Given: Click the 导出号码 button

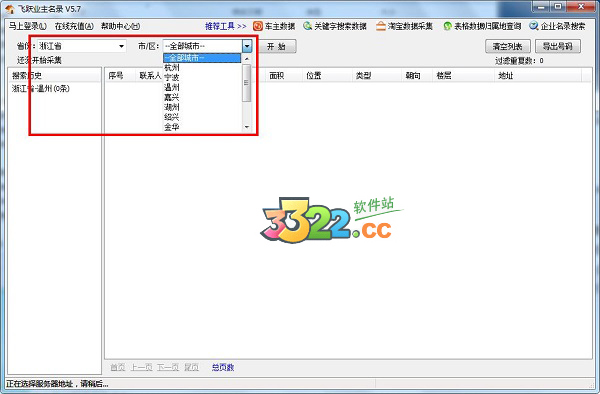Looking at the screenshot, I should click(558, 46).
